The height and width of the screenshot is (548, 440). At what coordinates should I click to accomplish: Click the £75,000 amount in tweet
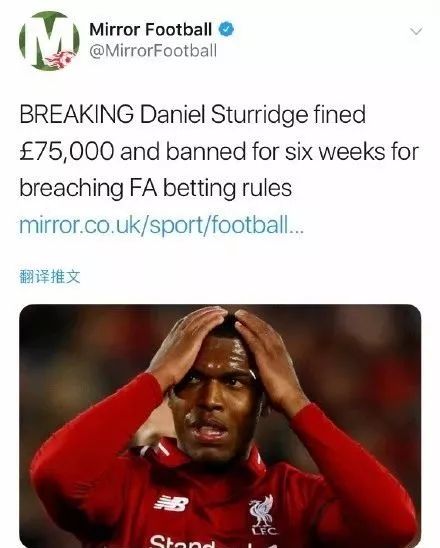pyautogui.click(x=67, y=152)
